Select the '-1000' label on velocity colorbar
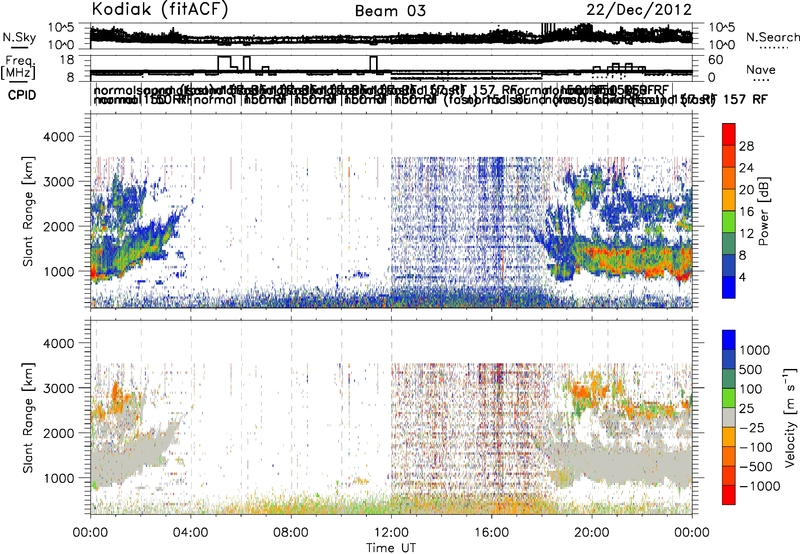The image size is (800, 554). (759, 486)
